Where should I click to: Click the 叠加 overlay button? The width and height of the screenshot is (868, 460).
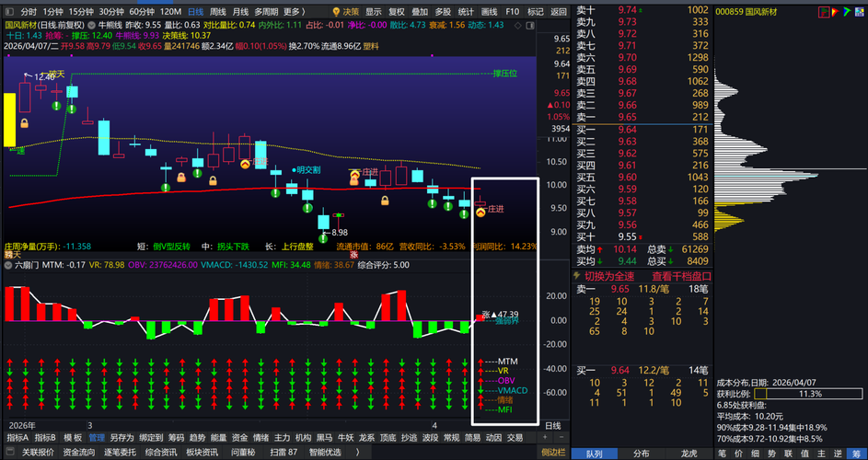tap(420, 12)
